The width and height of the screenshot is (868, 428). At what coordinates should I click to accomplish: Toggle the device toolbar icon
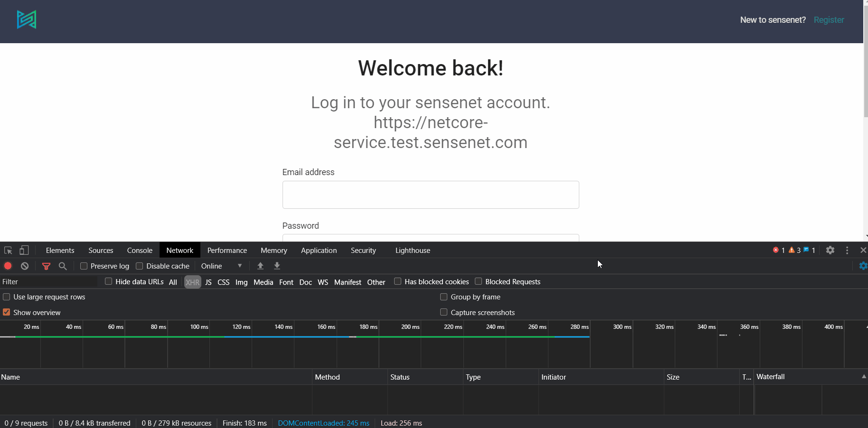24,250
